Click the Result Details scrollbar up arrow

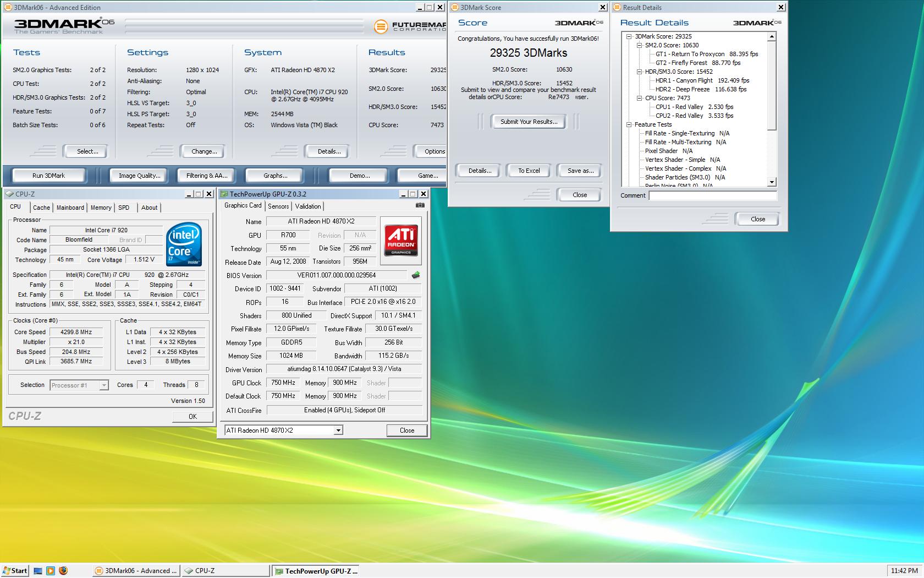(772, 37)
